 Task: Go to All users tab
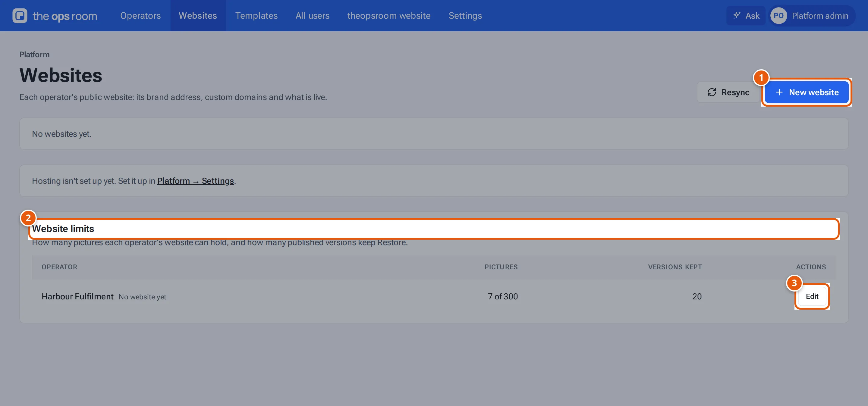(312, 15)
